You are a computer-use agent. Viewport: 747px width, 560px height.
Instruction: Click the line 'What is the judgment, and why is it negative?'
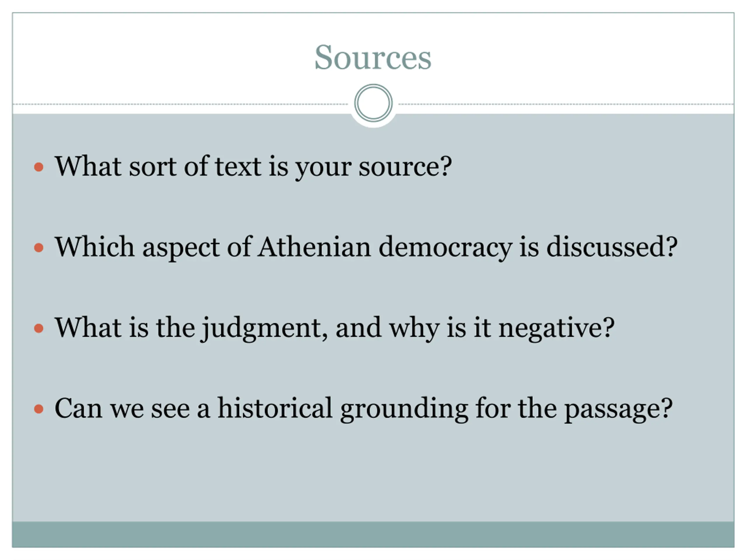[x=334, y=328]
